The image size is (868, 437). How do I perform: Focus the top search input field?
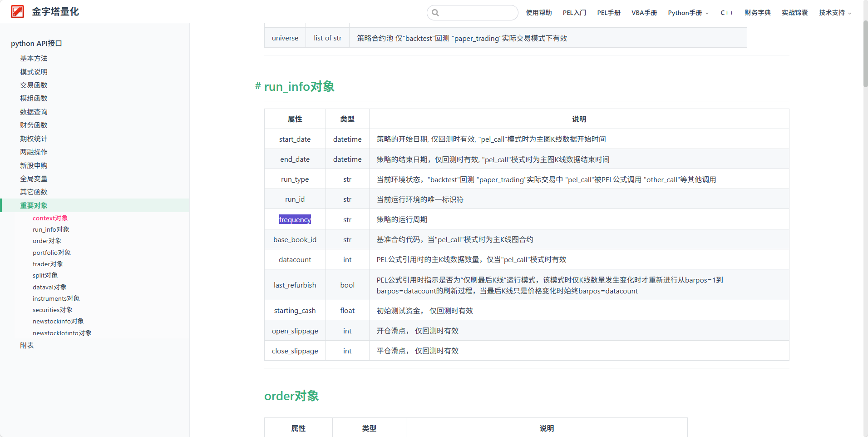pos(477,13)
